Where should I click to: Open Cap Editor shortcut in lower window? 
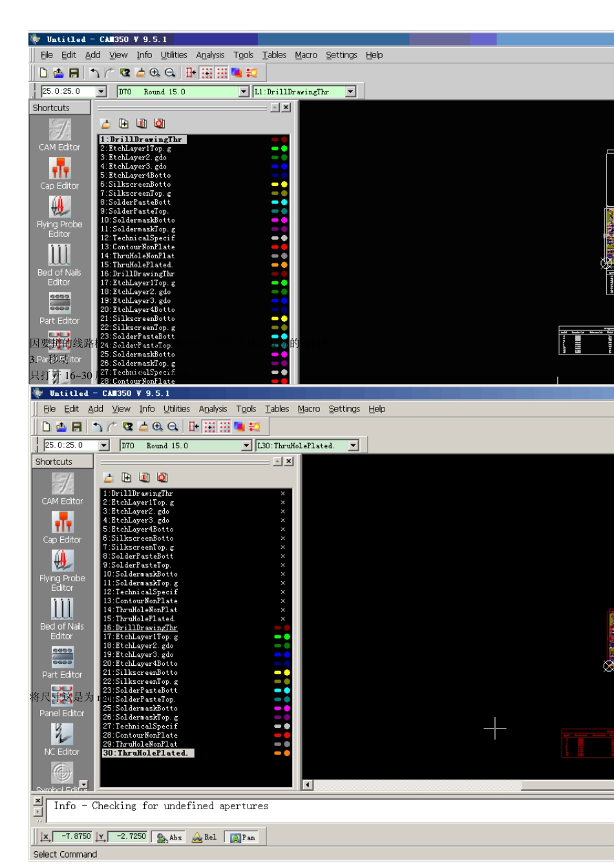[x=62, y=528]
